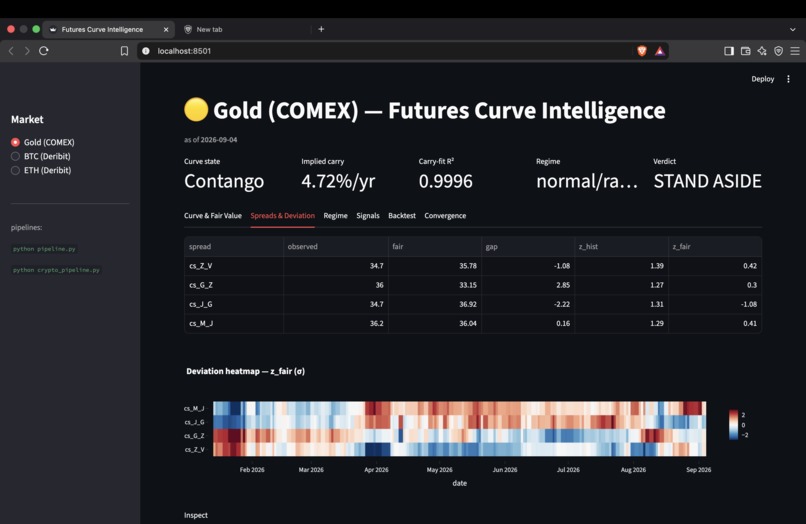
Task: Click the truncated normal/ra… regime value
Action: [x=587, y=181]
